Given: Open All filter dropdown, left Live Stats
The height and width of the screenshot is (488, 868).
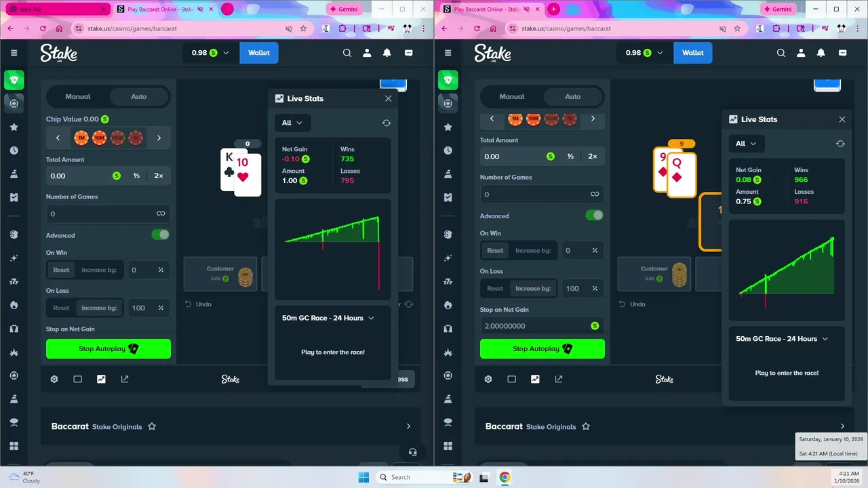Looking at the screenshot, I should tap(292, 123).
